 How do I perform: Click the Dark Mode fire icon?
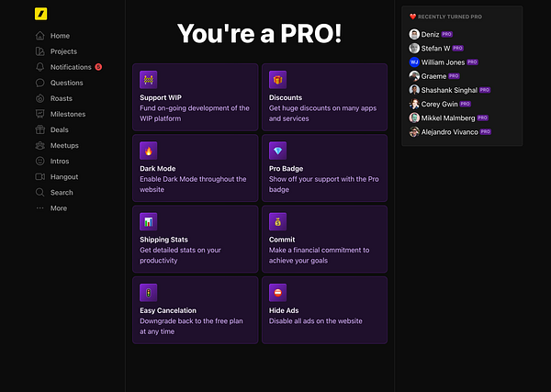tap(148, 151)
